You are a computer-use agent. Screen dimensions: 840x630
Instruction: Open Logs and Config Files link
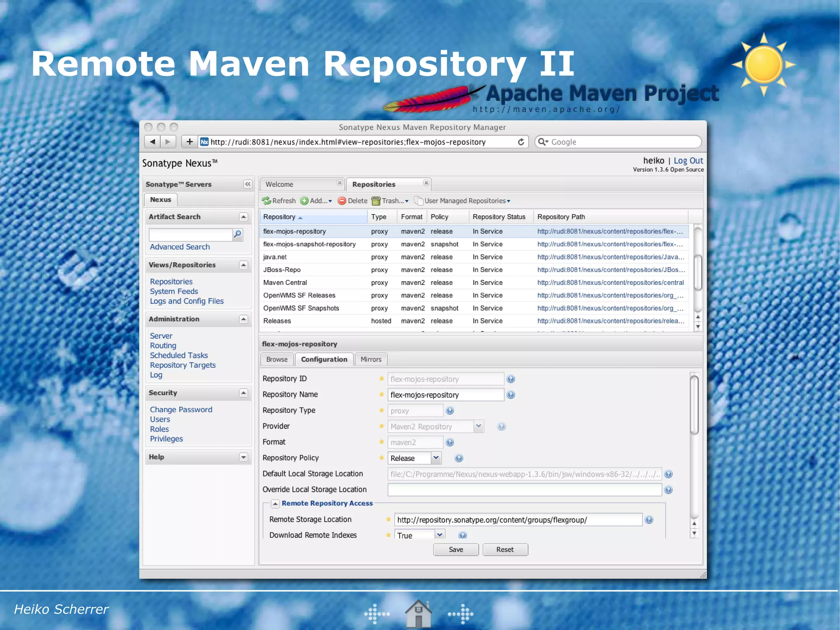tap(187, 301)
